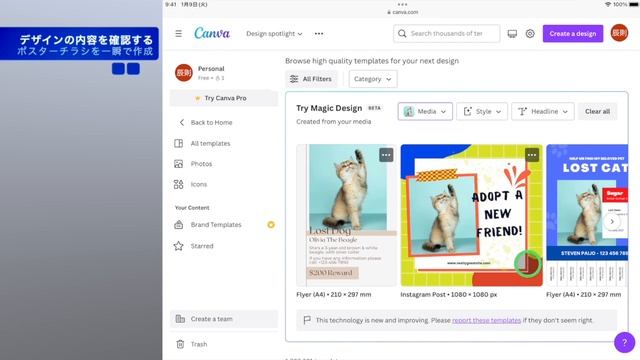The height and width of the screenshot is (360, 640).
Task: Open the hamburger navigation menu
Action: click(178, 33)
